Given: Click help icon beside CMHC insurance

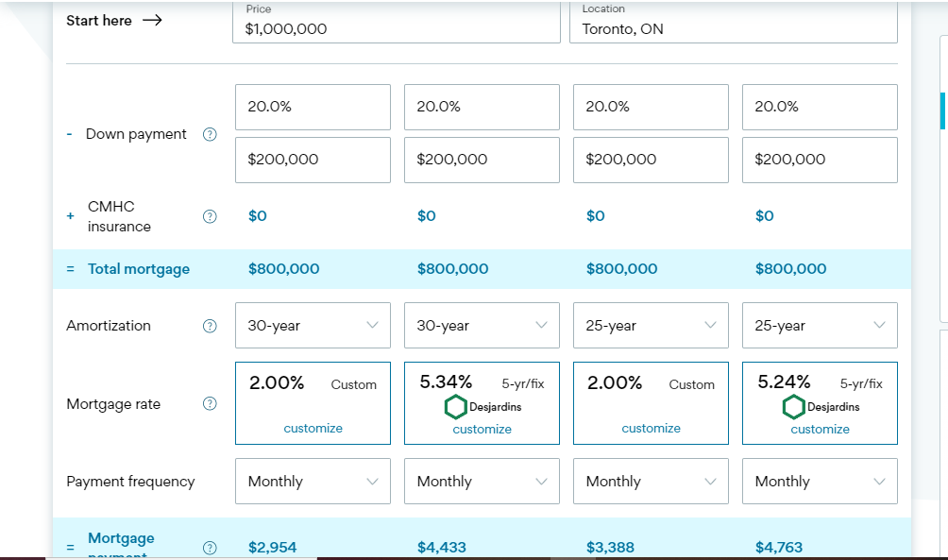Looking at the screenshot, I should click(x=210, y=216).
